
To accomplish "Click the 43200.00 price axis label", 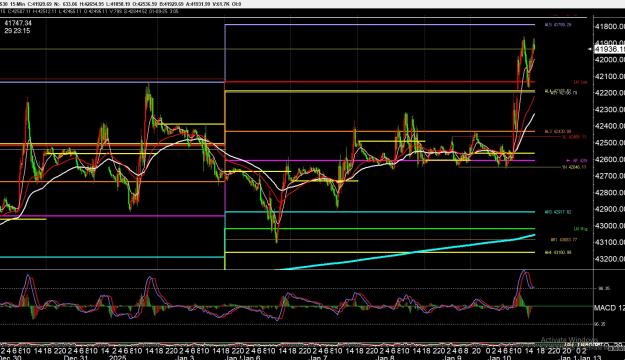I will [x=609, y=259].
